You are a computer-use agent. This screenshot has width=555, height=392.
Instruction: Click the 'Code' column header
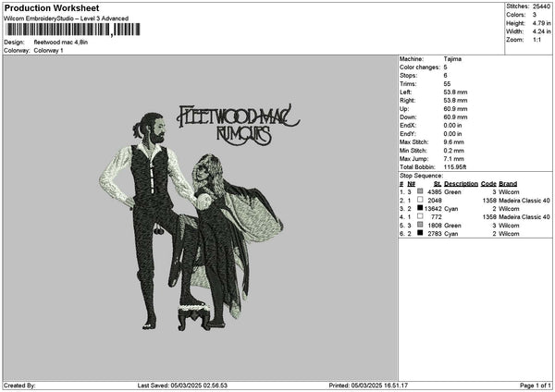(x=488, y=184)
